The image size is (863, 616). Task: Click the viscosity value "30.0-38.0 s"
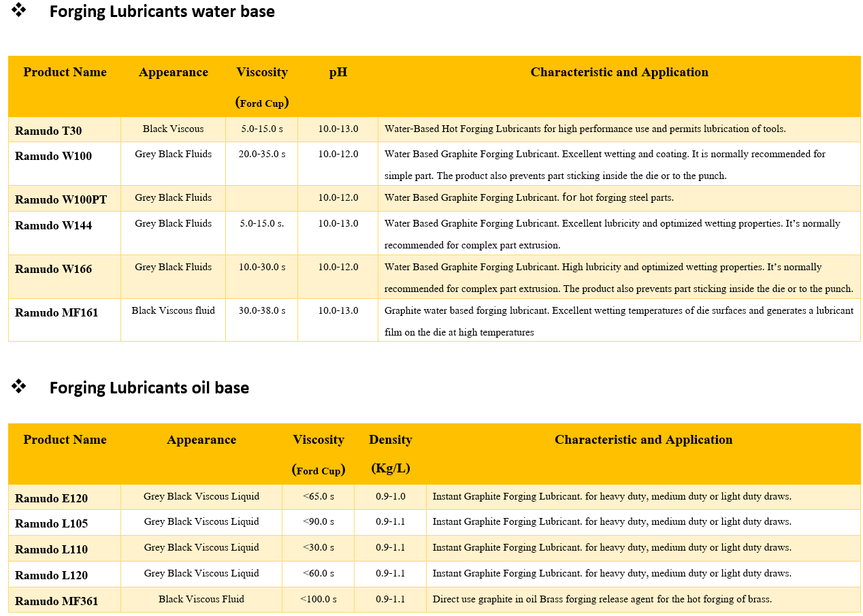262,310
